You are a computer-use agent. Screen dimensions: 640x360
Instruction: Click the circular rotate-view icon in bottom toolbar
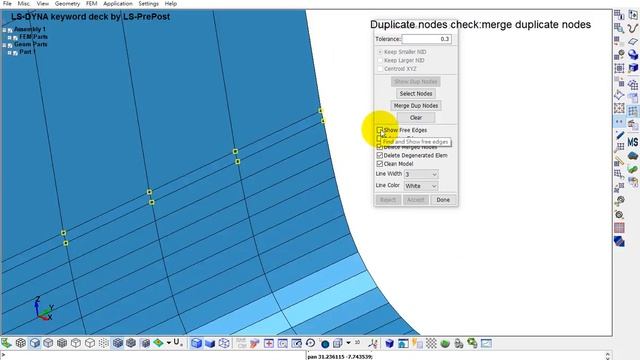[310, 343]
